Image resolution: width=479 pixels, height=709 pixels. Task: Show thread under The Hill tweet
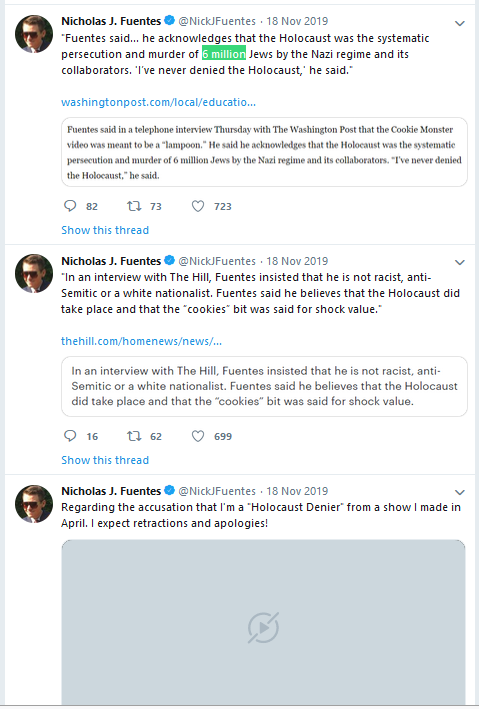(105, 460)
